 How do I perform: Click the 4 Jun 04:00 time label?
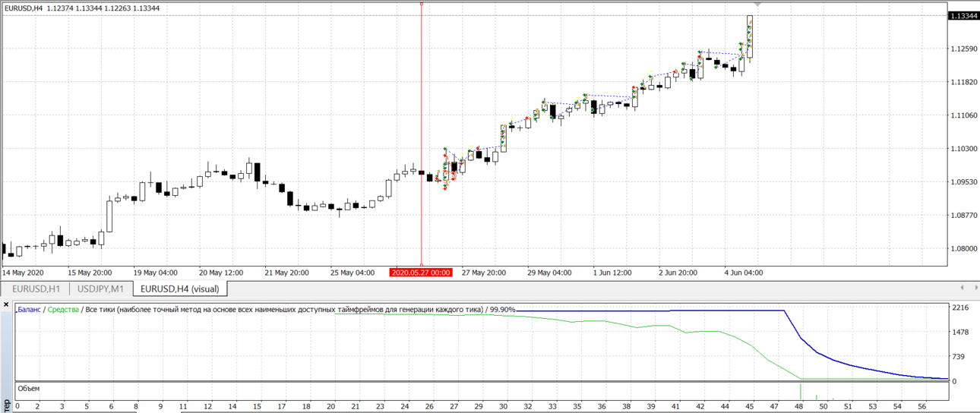[x=744, y=273]
